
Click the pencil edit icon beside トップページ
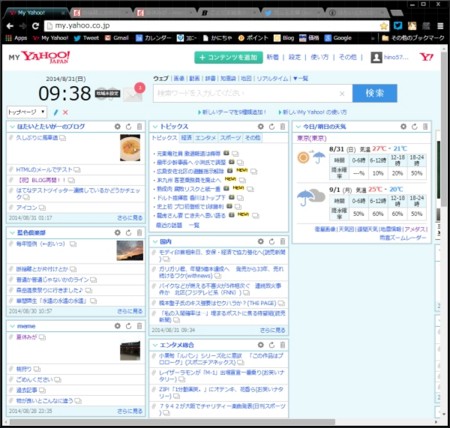(56, 112)
